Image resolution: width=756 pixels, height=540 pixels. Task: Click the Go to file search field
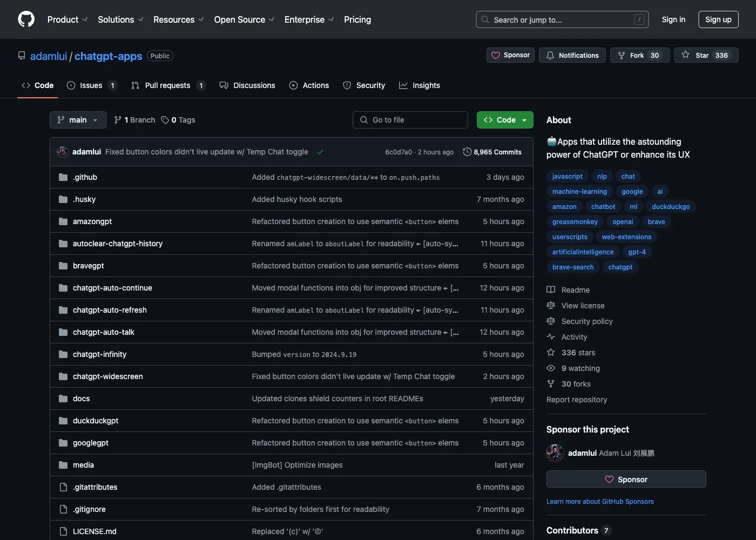410,120
